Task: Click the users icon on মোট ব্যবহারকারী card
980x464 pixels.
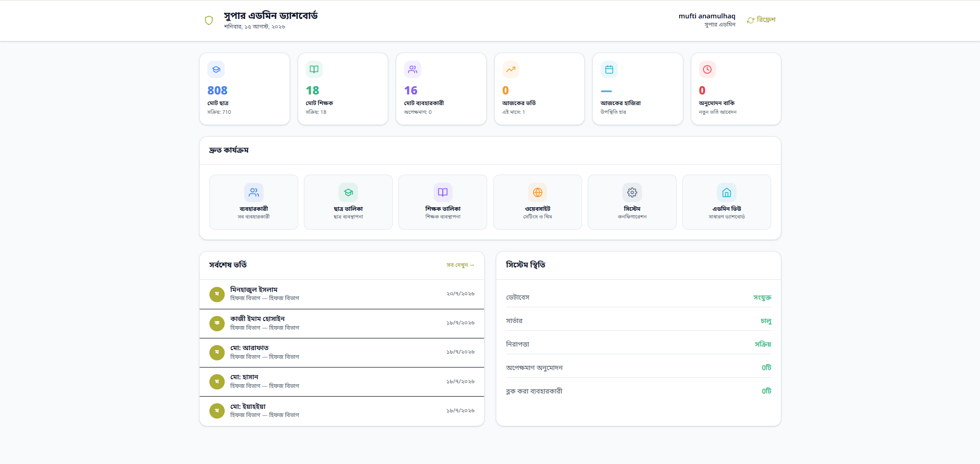Action: pyautogui.click(x=413, y=69)
